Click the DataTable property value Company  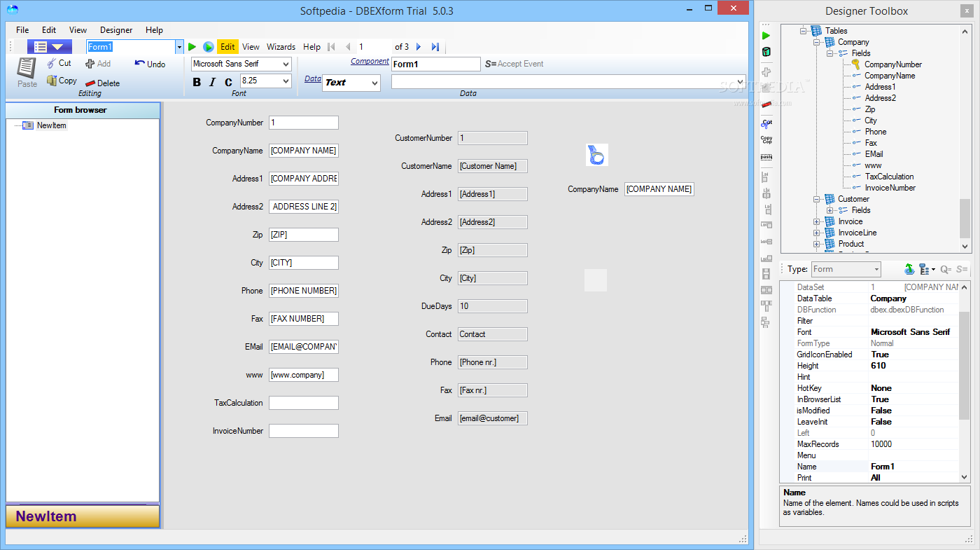pos(913,298)
